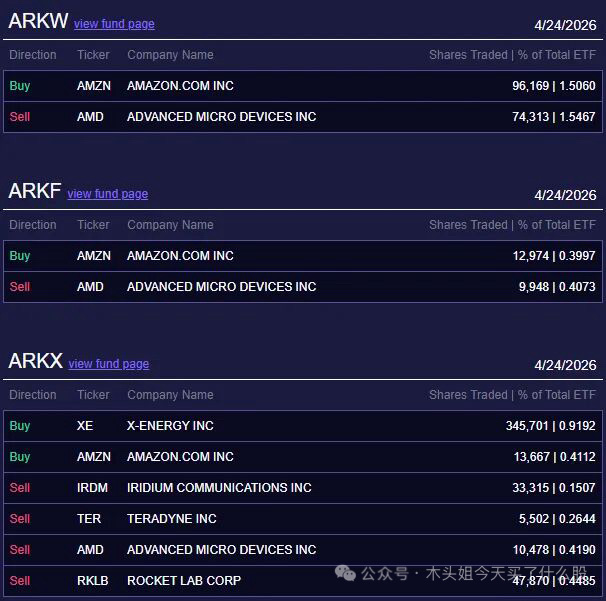
Task: Open the ARKX view fund page link
Action: point(108,364)
